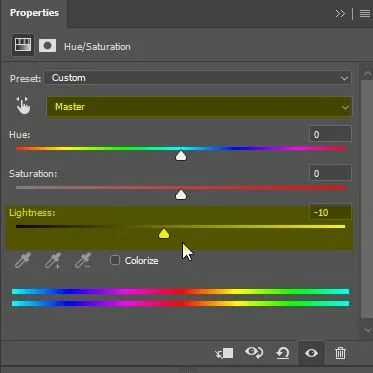
Task: Click the Saturation slider handle
Action: tap(181, 195)
